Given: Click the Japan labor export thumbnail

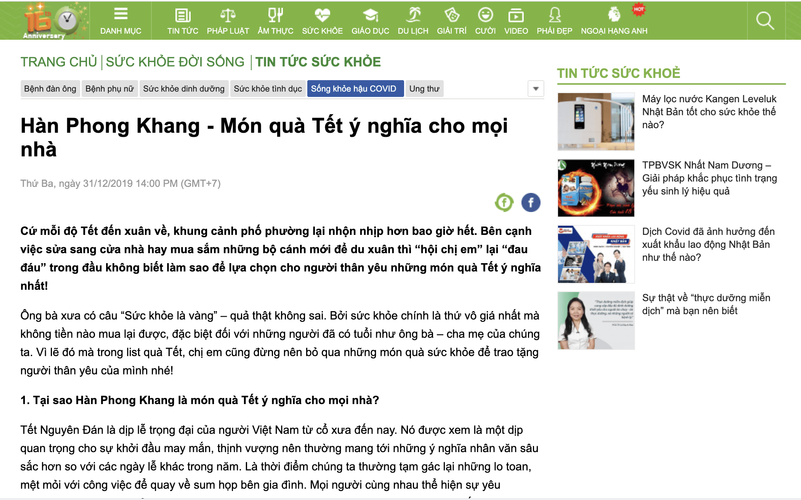Looking at the screenshot, I should click(x=596, y=254).
